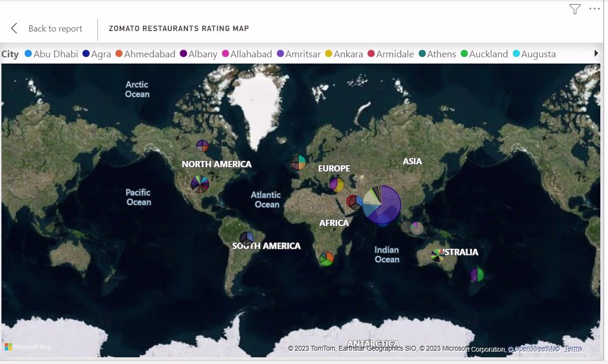608x364 pixels.
Task: Click the ANTARCTICA map label
Action: (x=373, y=344)
